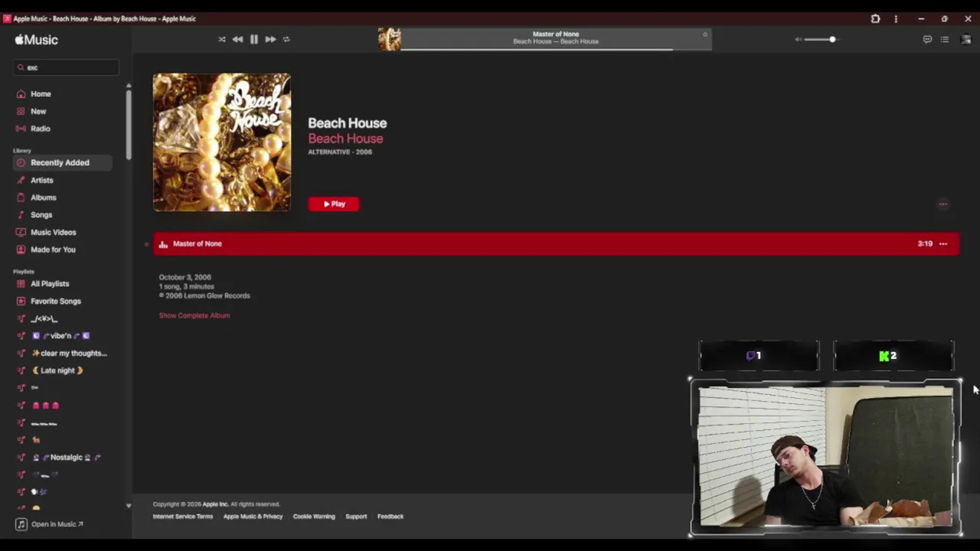Skip back to the previous track
This screenshot has width=980, height=551.
coord(237,39)
